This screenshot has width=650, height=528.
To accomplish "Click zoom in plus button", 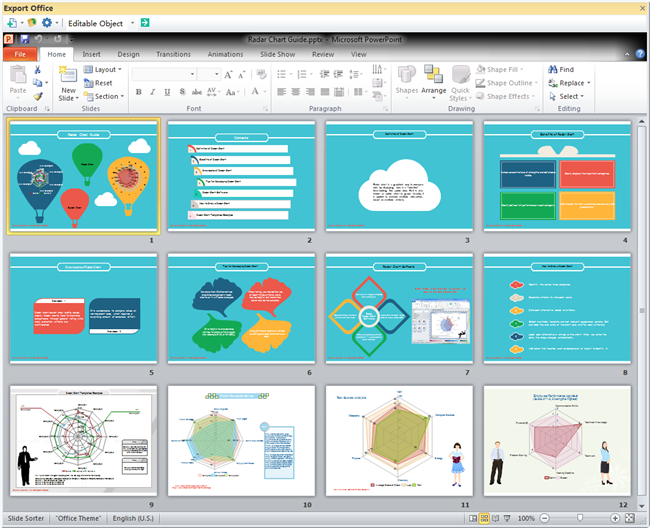I will click(x=615, y=518).
